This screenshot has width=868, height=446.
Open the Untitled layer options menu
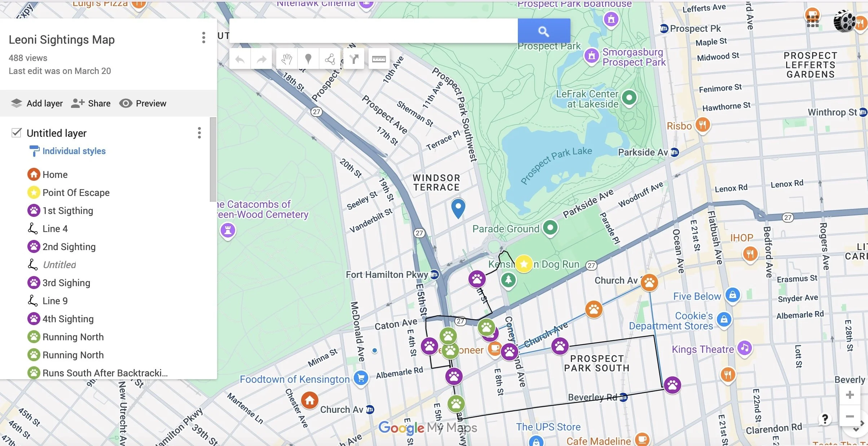click(199, 133)
